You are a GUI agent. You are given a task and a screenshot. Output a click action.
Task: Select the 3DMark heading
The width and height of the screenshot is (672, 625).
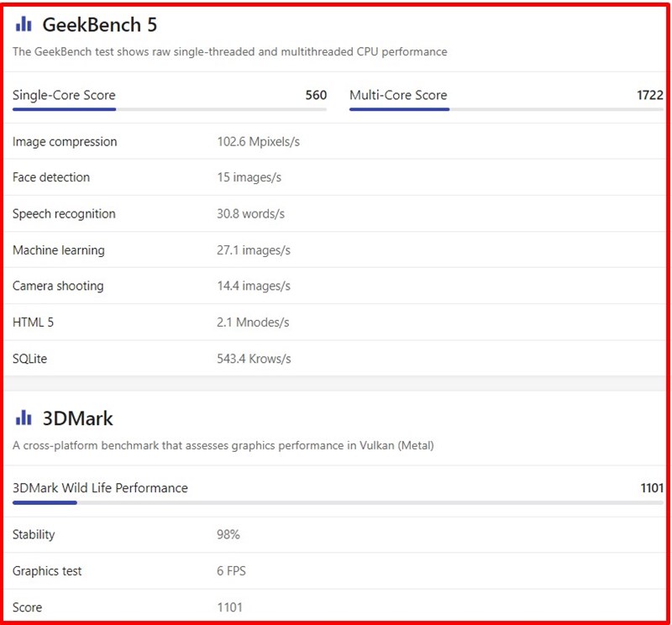(x=77, y=418)
